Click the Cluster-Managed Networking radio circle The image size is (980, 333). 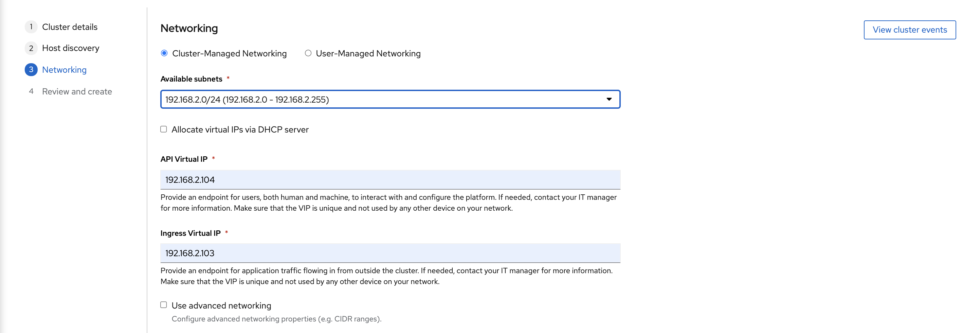point(164,54)
